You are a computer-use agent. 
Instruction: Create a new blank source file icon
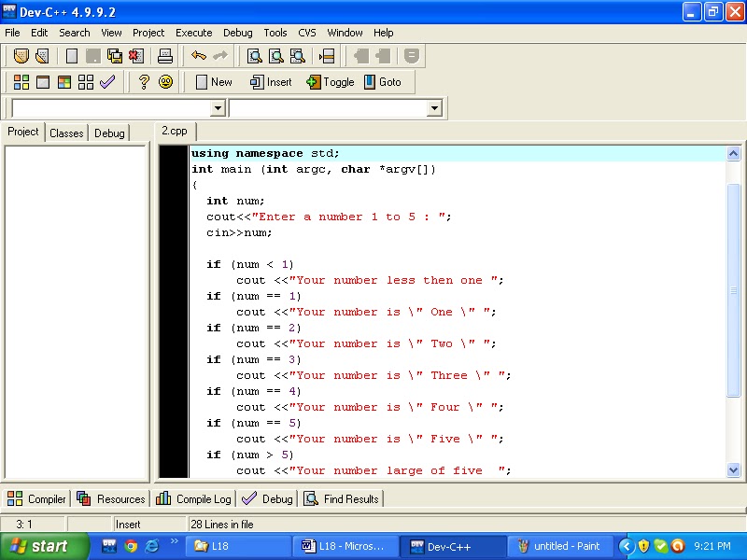(72, 56)
